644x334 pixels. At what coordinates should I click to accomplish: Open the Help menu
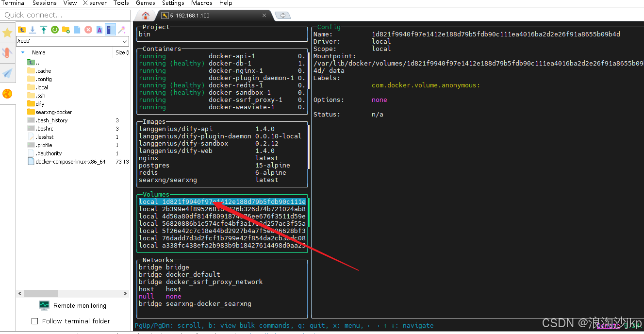click(x=226, y=3)
